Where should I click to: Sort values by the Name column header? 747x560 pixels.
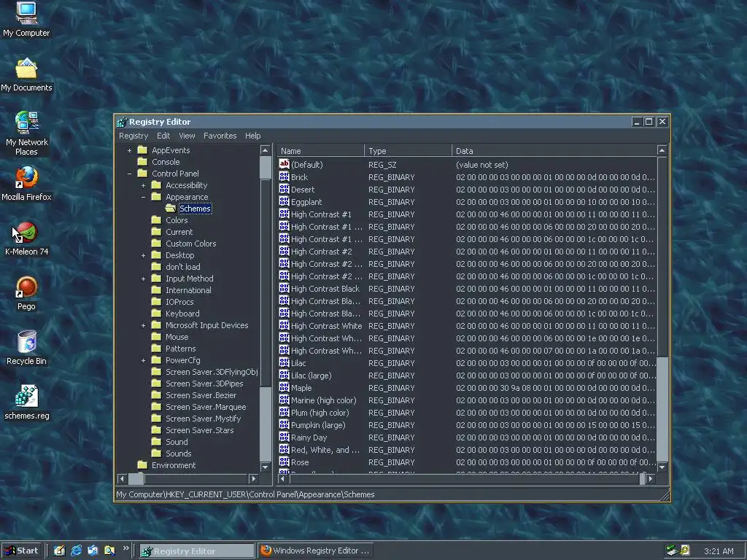320,150
